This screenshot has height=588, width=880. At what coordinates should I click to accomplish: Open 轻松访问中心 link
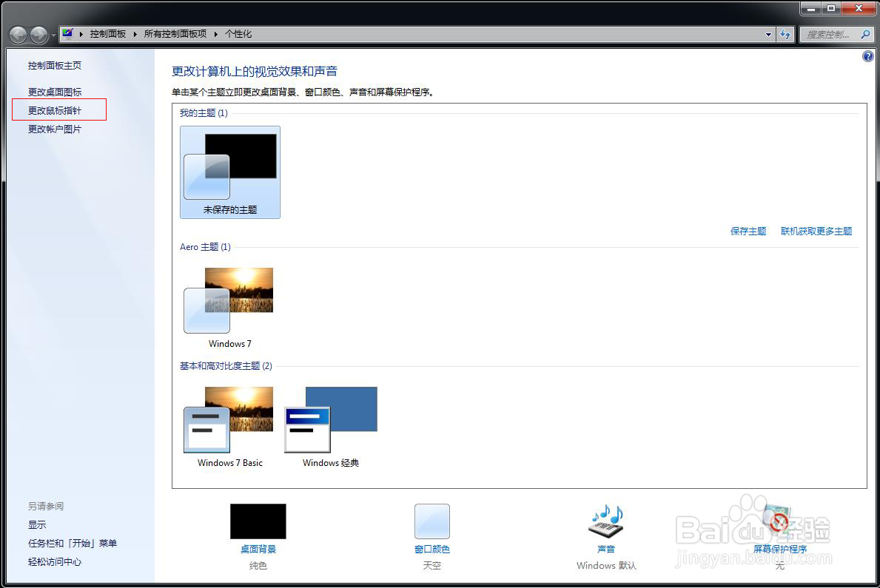click(55, 561)
